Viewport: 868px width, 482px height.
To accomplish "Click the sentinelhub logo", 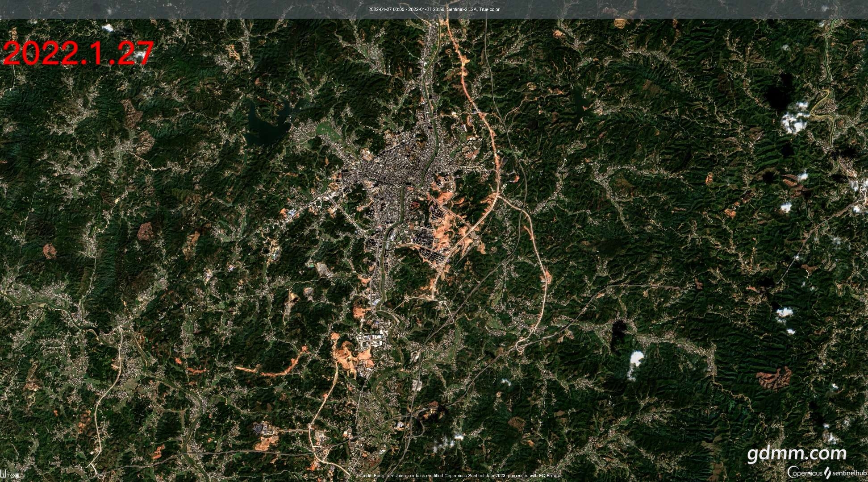I will pyautogui.click(x=846, y=472).
